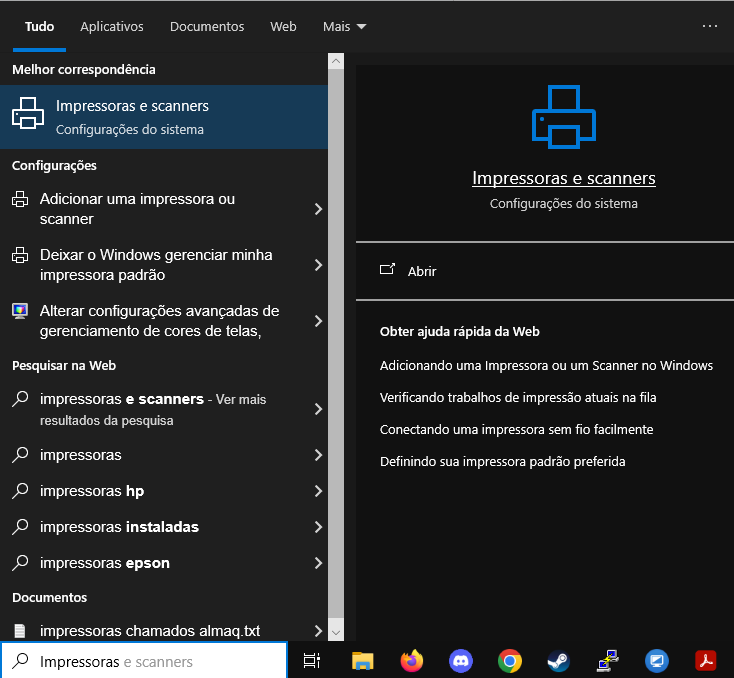This screenshot has width=734, height=678.
Task: Open the 'Mais' dropdown filter
Action: pyautogui.click(x=345, y=27)
